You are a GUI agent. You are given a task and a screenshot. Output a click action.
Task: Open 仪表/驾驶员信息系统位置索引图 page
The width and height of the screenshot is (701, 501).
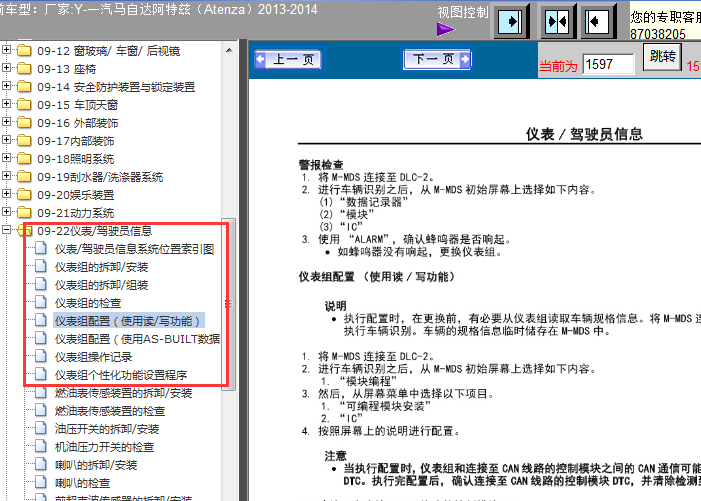pyautogui.click(x=134, y=249)
